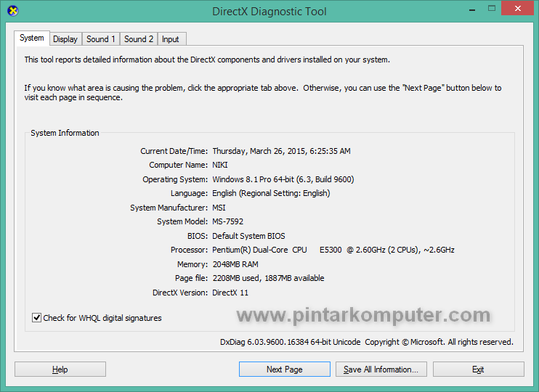Image resolution: width=539 pixels, height=392 pixels.
Task: Click the 'Operating System:' label
Action: click(x=175, y=179)
